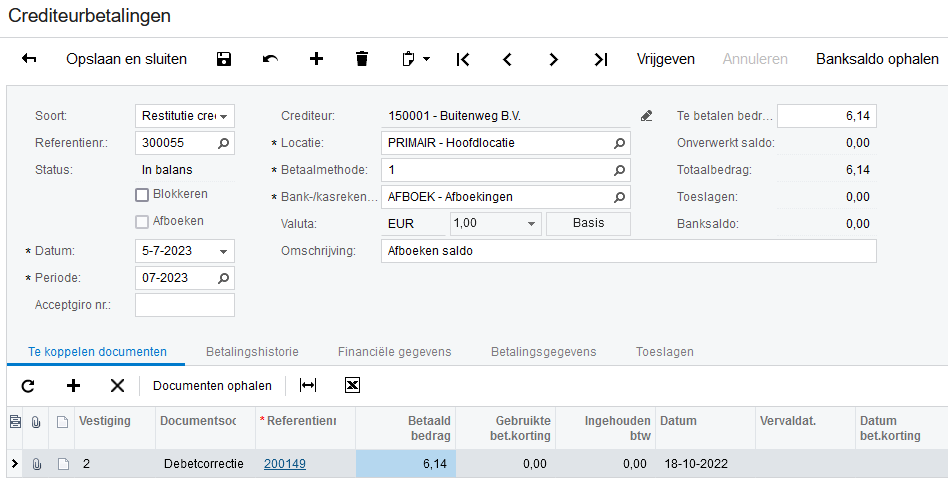948x478 pixels.
Task: Open attachments for the Debetcorrectie row
Action: (36, 464)
